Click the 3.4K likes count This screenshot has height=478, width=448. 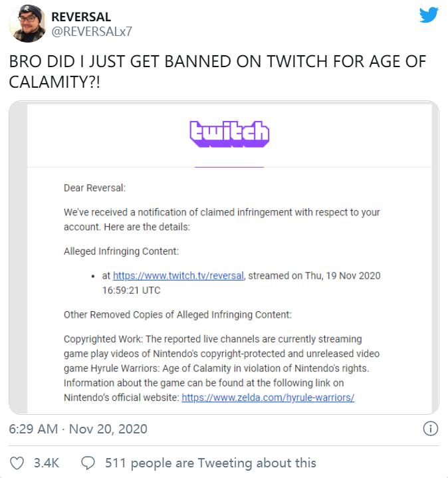pyautogui.click(x=47, y=463)
